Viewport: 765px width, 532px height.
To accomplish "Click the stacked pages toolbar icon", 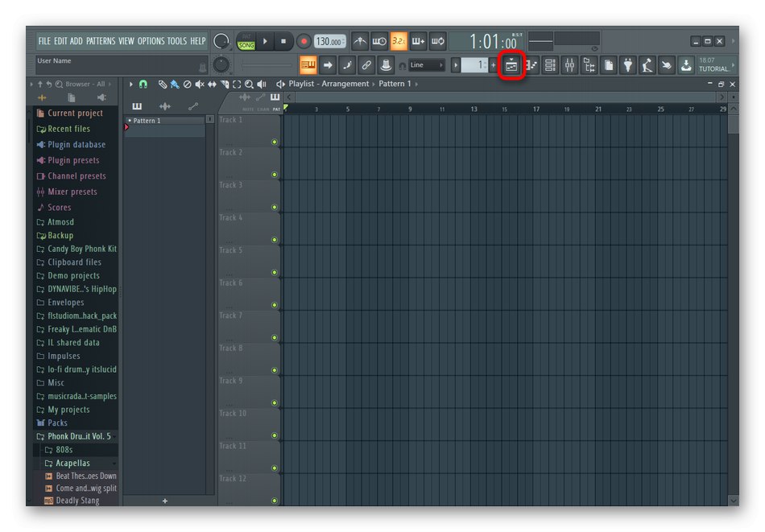I will pyautogui.click(x=609, y=65).
